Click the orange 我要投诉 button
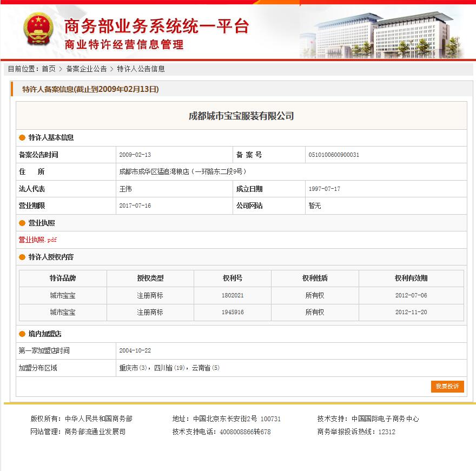This screenshot has width=476, height=471. [x=447, y=386]
